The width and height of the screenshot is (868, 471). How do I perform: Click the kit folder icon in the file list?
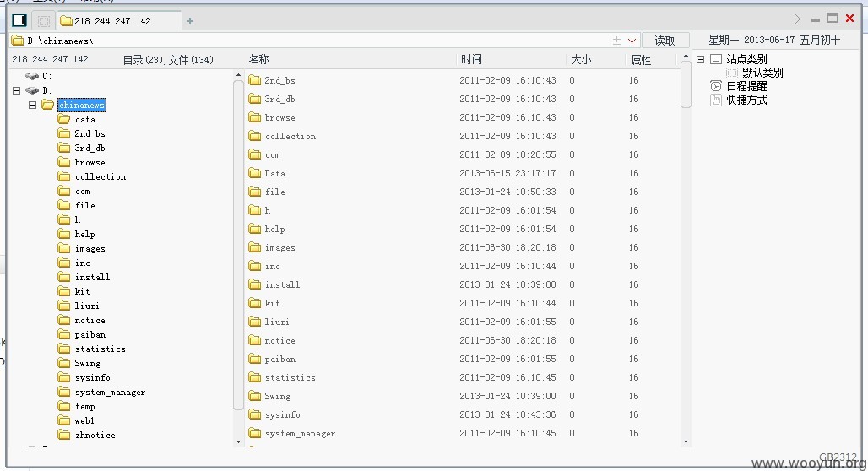point(255,303)
